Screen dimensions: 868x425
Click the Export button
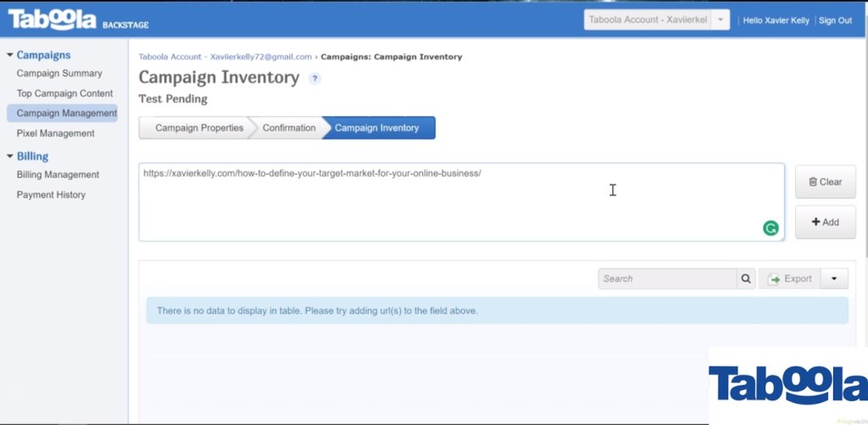789,278
